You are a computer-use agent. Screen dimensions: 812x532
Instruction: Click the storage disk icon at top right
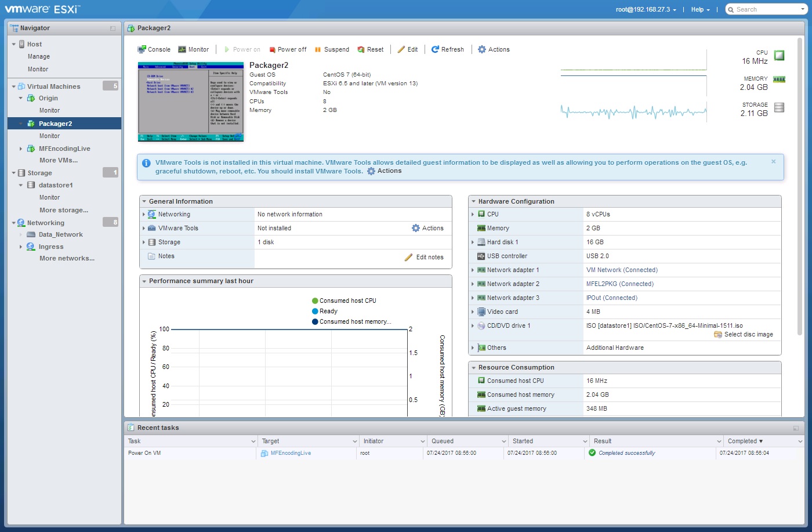(780, 107)
